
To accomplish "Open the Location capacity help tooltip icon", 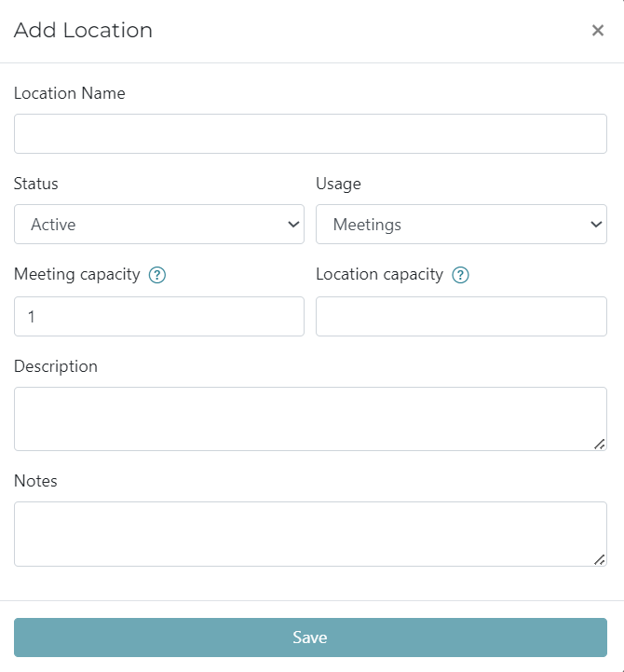I will pyautogui.click(x=460, y=275).
